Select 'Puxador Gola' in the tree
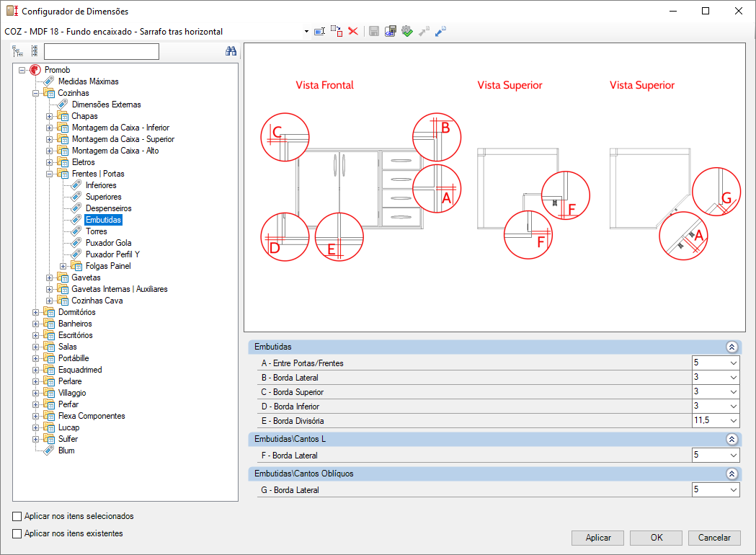 coord(108,243)
